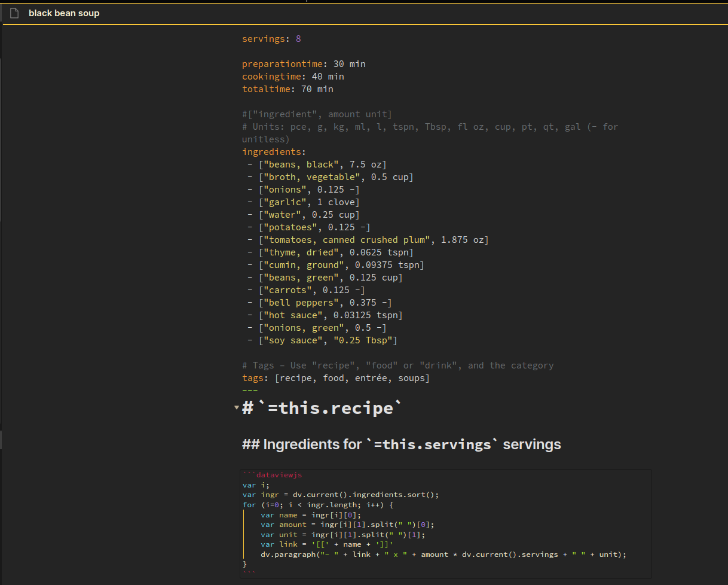Click the ingredients: key line
The height and width of the screenshot is (585, 728).
[274, 152]
